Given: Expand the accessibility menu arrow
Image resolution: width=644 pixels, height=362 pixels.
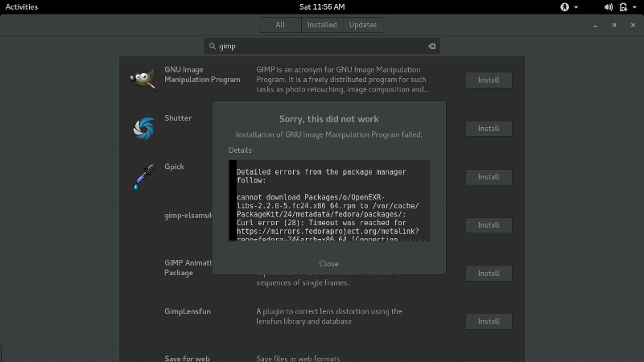Looking at the screenshot, I should [x=576, y=7].
